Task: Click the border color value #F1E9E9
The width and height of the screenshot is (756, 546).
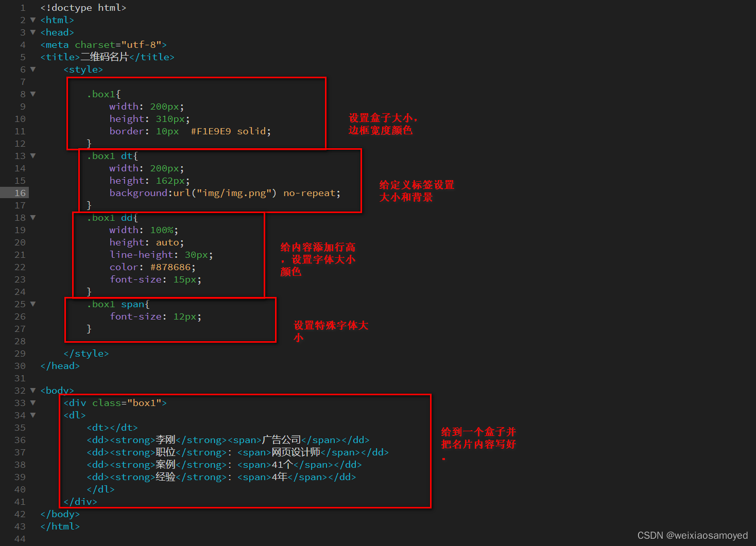Action: point(211,131)
